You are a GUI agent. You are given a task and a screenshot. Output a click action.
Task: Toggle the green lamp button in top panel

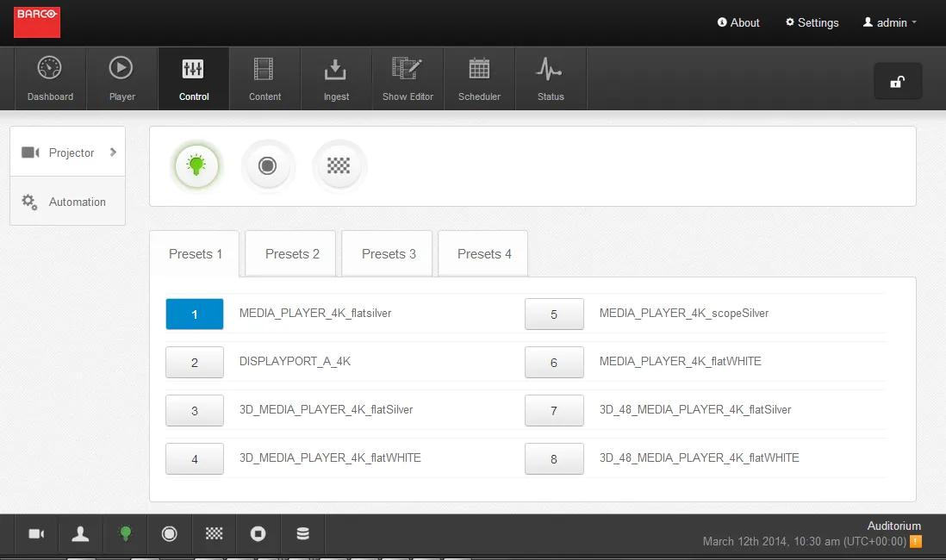click(197, 165)
